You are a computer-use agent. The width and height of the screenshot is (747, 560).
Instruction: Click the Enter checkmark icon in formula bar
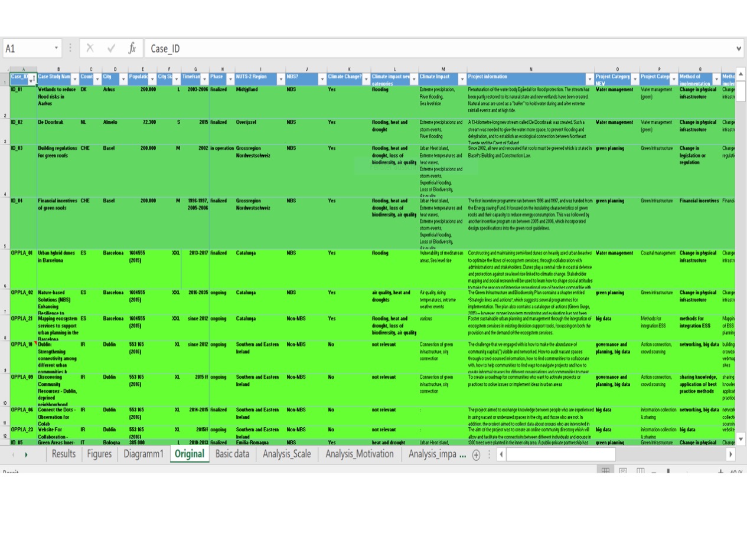(x=111, y=48)
